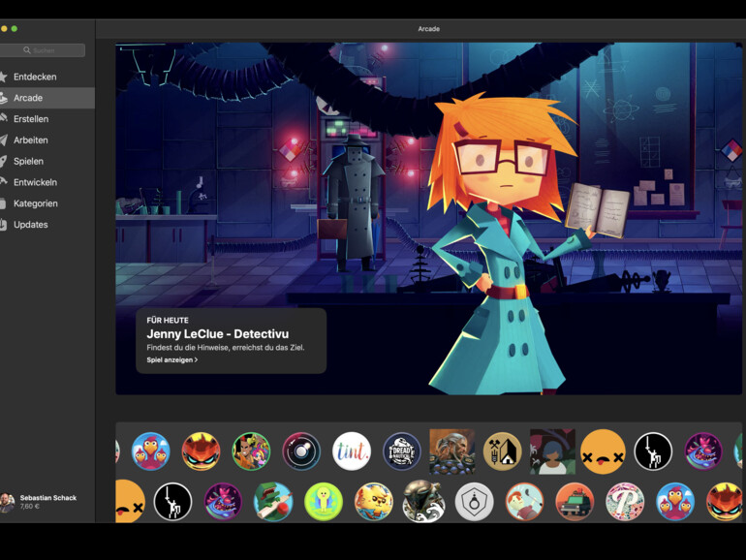Open the golden house and tools icon
The width and height of the screenshot is (746, 560).
point(502,451)
